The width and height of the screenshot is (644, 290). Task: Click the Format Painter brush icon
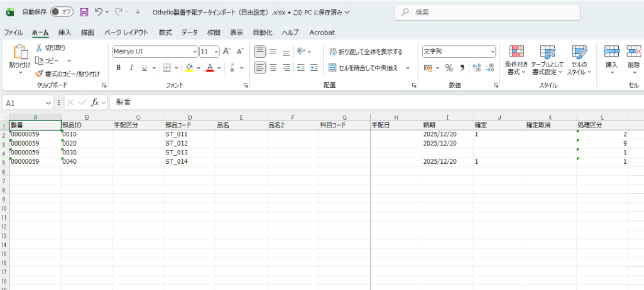tap(39, 73)
